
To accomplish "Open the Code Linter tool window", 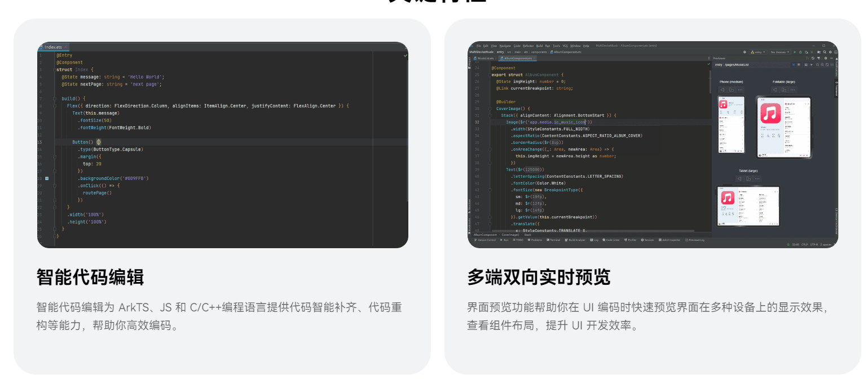I will (611, 240).
